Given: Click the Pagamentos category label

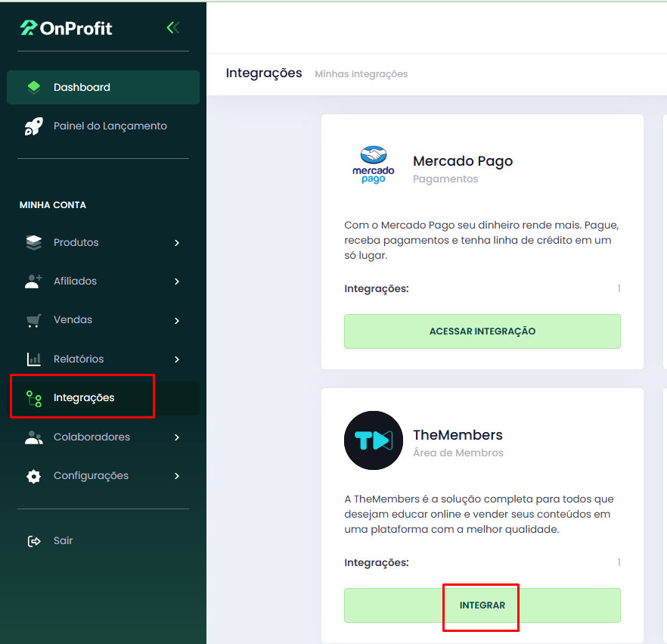Looking at the screenshot, I should coord(445,179).
